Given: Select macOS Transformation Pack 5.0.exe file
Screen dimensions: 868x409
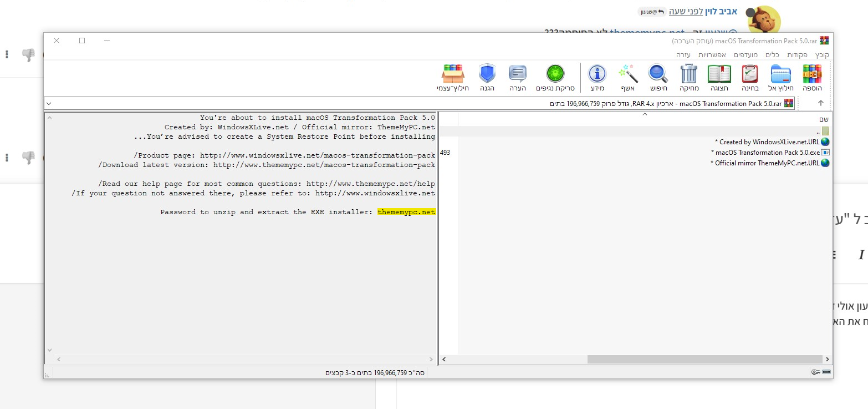Looking at the screenshot, I should click(770, 153).
